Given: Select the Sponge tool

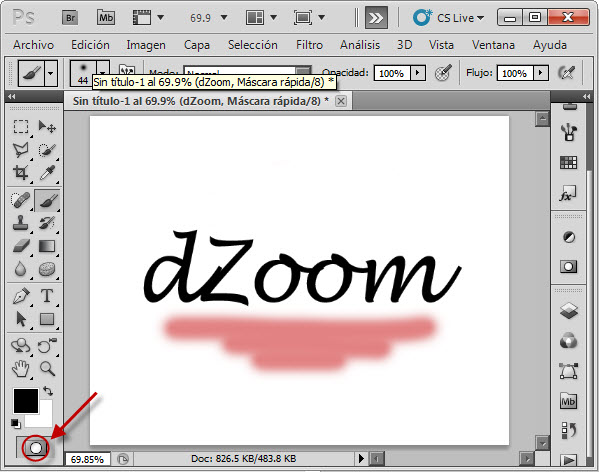Looking at the screenshot, I should point(47,269).
